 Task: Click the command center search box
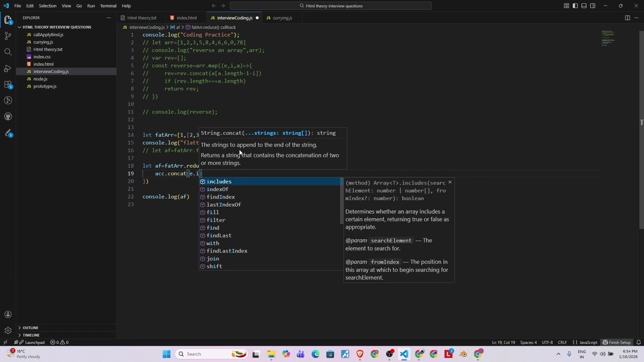coord(331,6)
